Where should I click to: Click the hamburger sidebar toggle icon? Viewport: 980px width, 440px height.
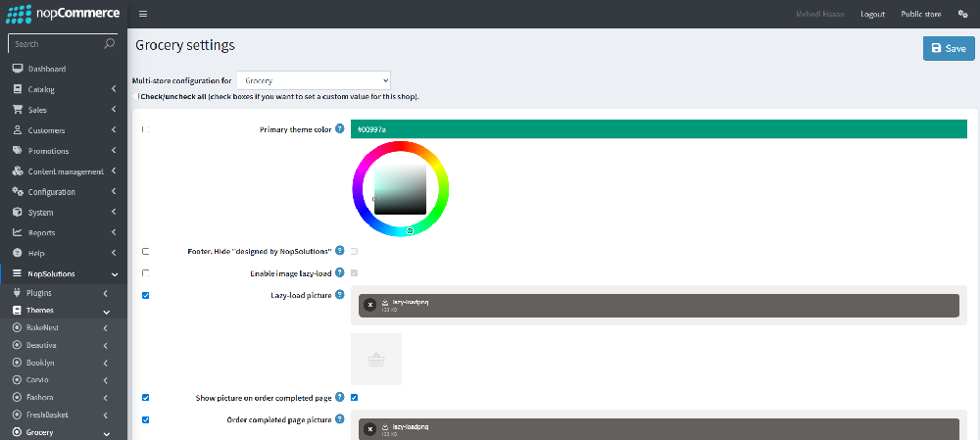click(x=143, y=14)
